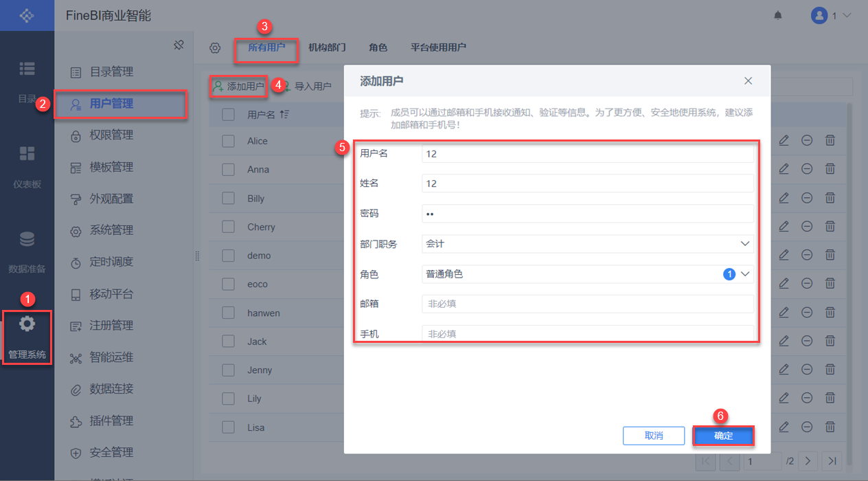Click the FineBI logo icon
This screenshot has height=481, width=868.
[27, 15]
